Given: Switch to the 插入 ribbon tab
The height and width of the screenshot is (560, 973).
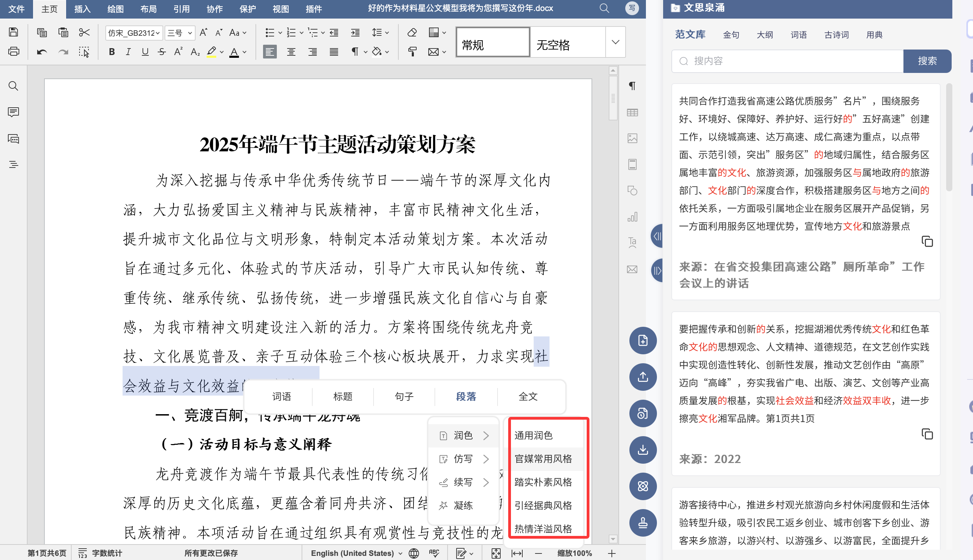Looking at the screenshot, I should pyautogui.click(x=82, y=9).
